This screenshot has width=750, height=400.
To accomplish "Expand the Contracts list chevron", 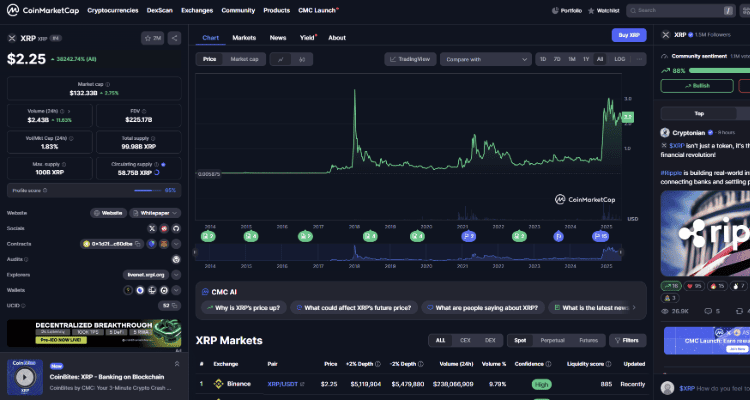I will pos(176,244).
